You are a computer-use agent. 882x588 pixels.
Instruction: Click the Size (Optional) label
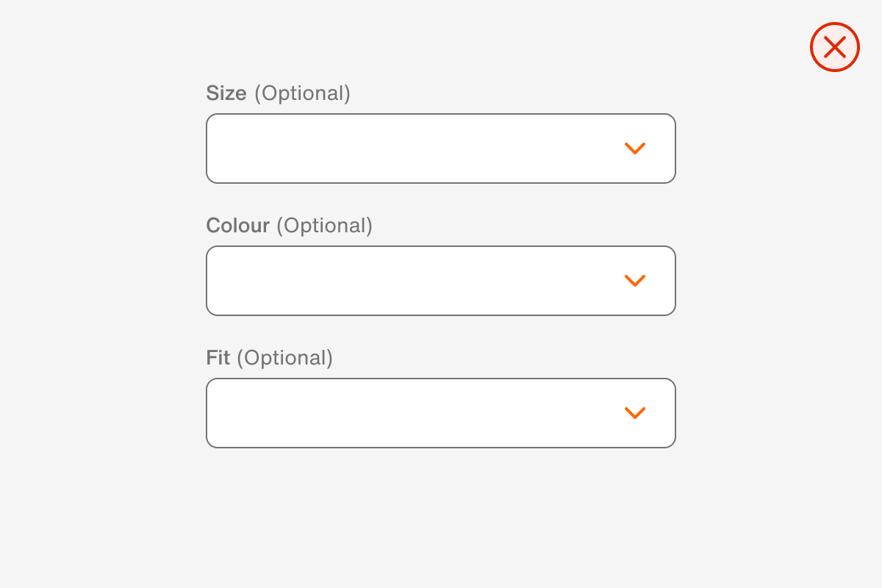pyautogui.click(x=278, y=93)
